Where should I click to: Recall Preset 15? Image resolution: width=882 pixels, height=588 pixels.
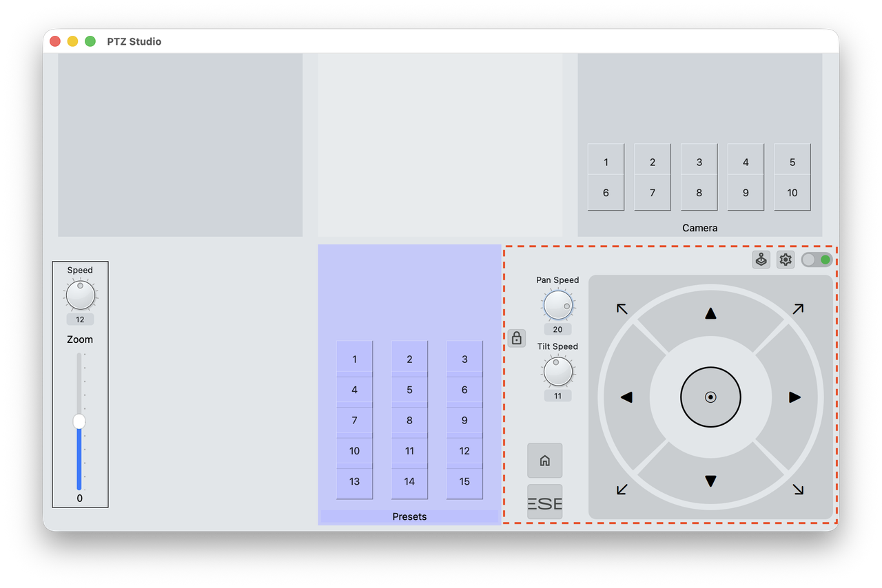point(464,482)
